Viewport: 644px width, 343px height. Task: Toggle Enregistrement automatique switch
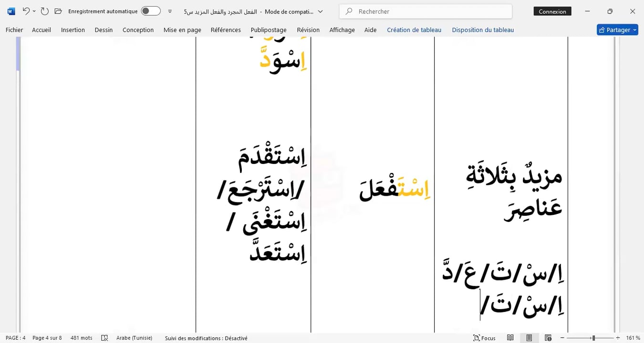[x=150, y=11]
